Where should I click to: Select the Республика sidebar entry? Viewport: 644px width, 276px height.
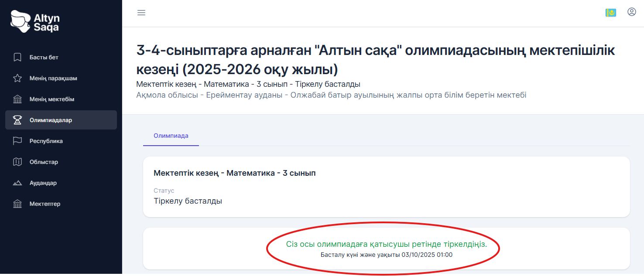tap(46, 141)
